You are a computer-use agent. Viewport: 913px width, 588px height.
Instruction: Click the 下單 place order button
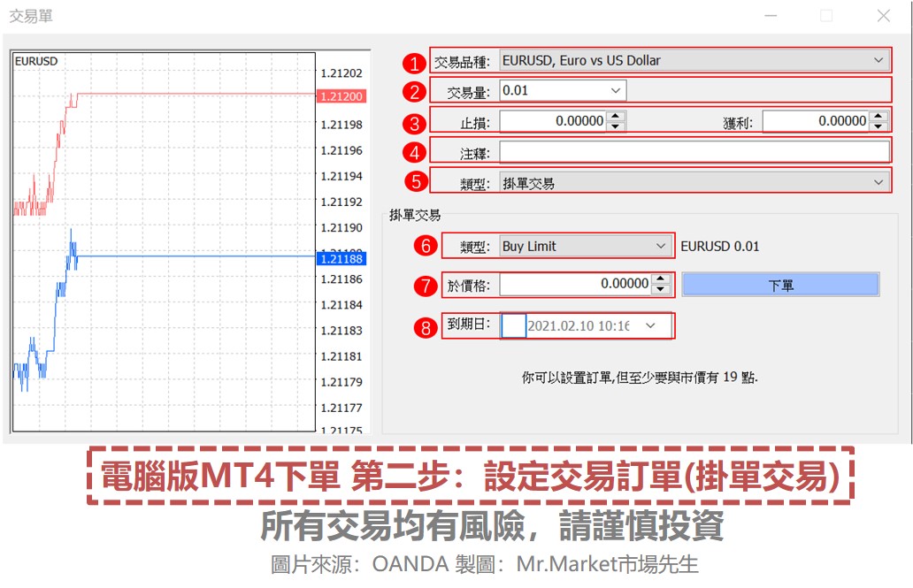(781, 286)
